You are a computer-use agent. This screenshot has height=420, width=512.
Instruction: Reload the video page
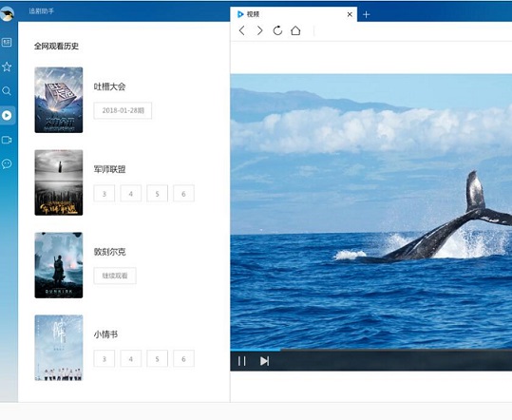[277, 30]
